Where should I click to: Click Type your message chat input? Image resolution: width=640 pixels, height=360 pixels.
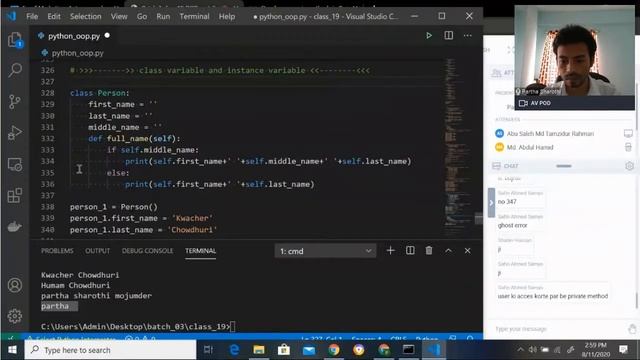coord(559,329)
